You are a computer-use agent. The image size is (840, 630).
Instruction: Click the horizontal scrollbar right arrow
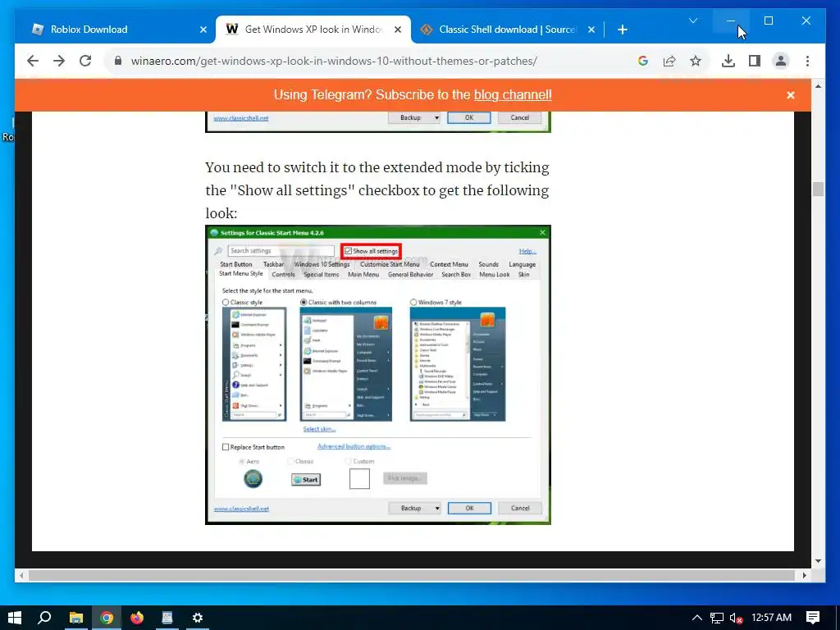click(804, 575)
